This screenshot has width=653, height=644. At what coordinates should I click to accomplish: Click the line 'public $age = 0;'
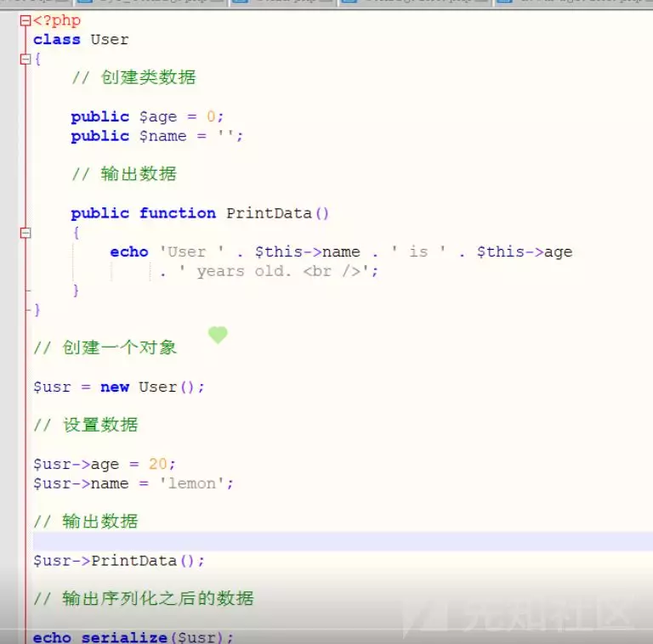tap(147, 116)
